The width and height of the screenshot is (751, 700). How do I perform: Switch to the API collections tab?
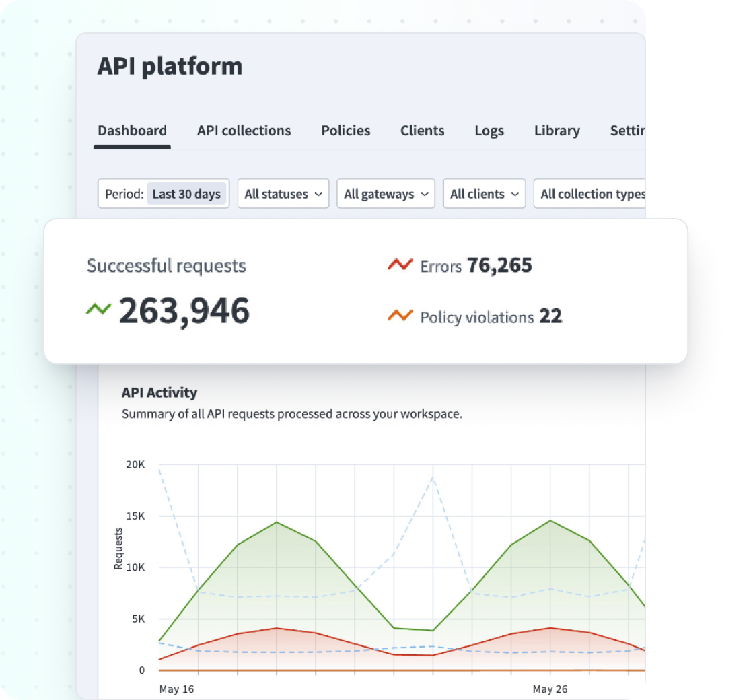(x=244, y=131)
